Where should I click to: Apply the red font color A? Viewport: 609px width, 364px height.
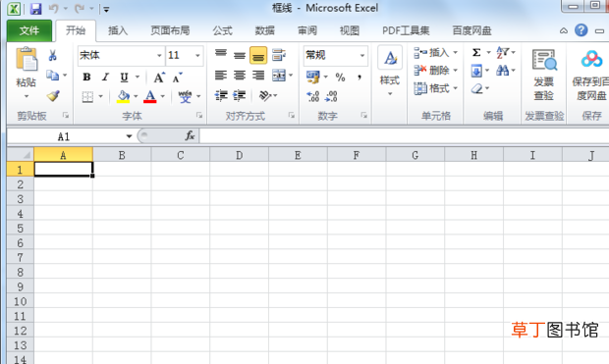pyautogui.click(x=150, y=96)
